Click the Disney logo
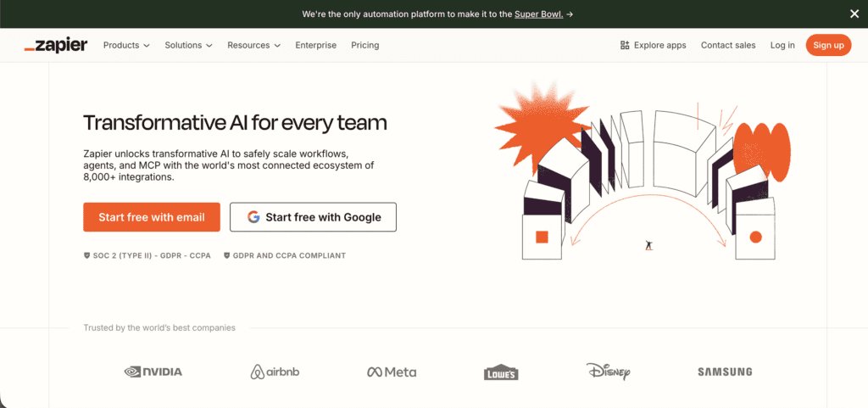Image resolution: width=868 pixels, height=408 pixels. [x=609, y=372]
